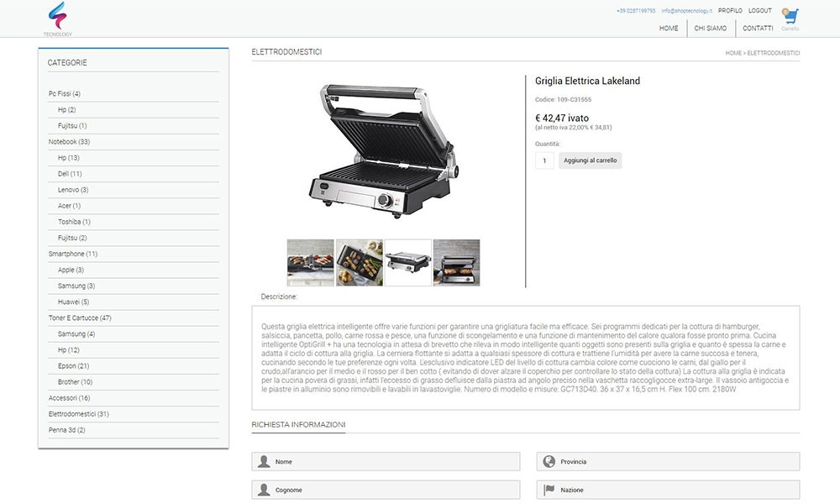Viewport: 840px width, 504px height.
Task: Select the third thumbnail of closed grill
Action: 407,262
